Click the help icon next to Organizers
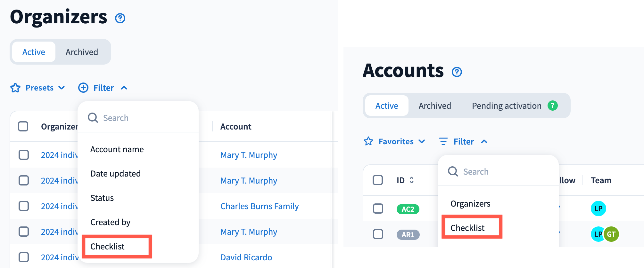 coord(120,18)
